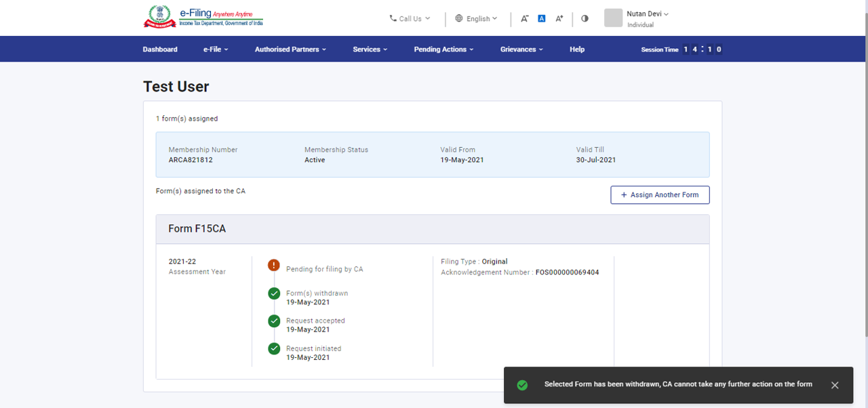Open the Help link in navigation
Screen dimensions: 868x408
[577, 49]
